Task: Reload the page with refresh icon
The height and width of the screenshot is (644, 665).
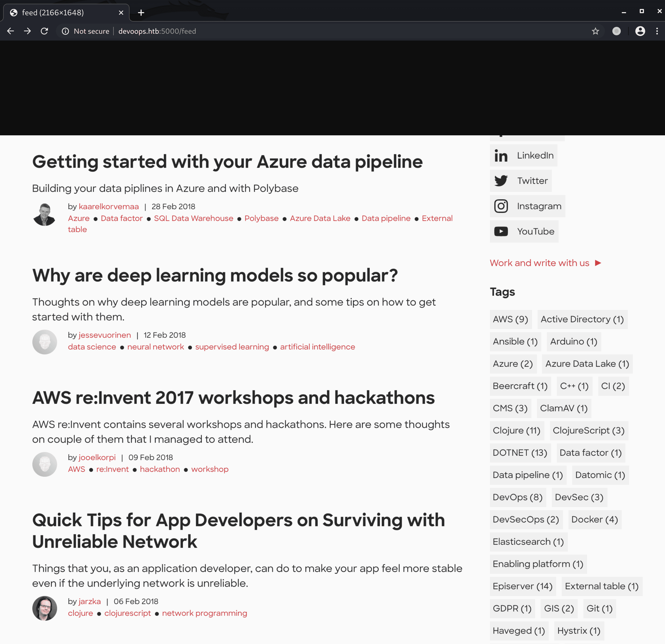Action: 44,31
